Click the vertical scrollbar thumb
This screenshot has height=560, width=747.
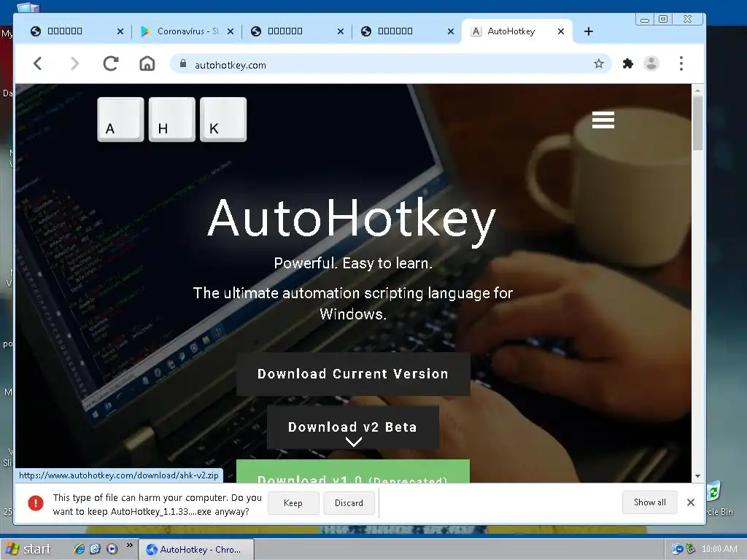coord(697,123)
